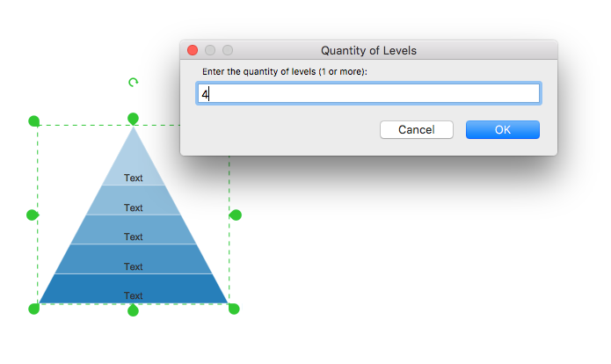Viewport: 611px width, 364px height.
Task: Focus the quantity of levels input field
Action: 368,93
